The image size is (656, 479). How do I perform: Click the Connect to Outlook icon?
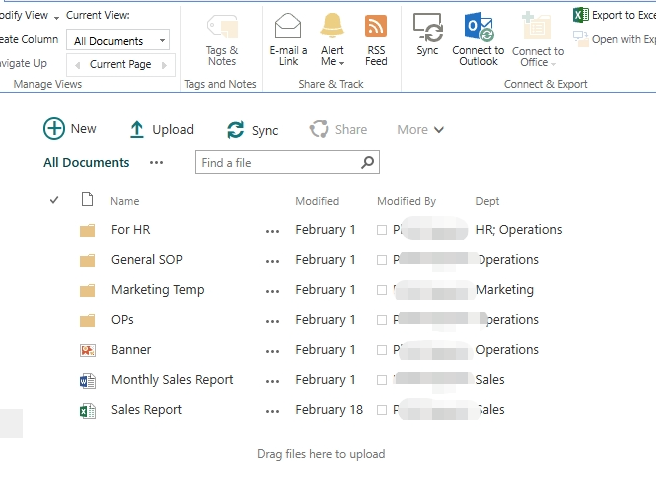(479, 27)
